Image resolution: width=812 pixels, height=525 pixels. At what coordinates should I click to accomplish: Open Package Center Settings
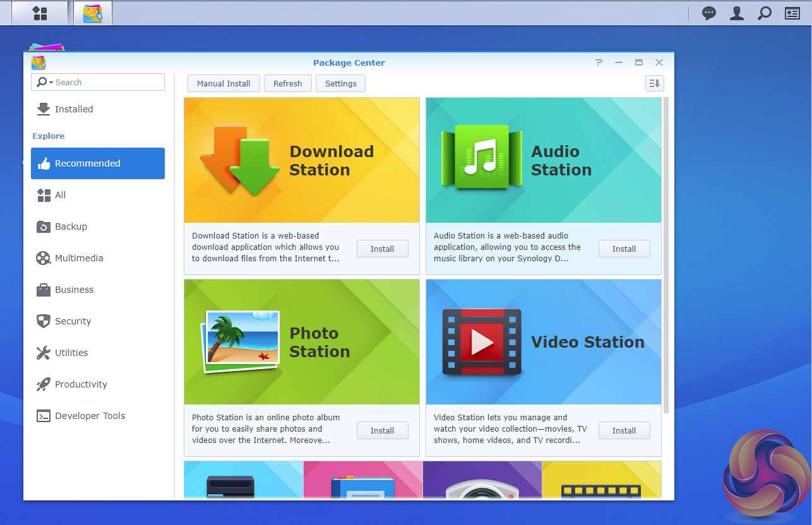coord(340,83)
